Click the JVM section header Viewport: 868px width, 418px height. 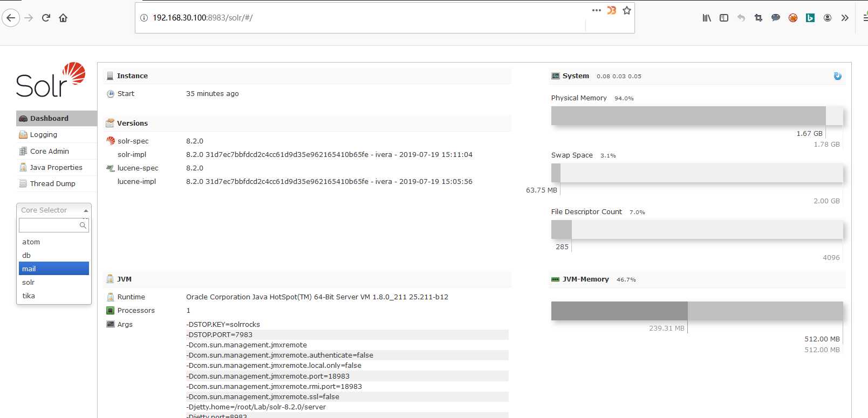[307, 279]
